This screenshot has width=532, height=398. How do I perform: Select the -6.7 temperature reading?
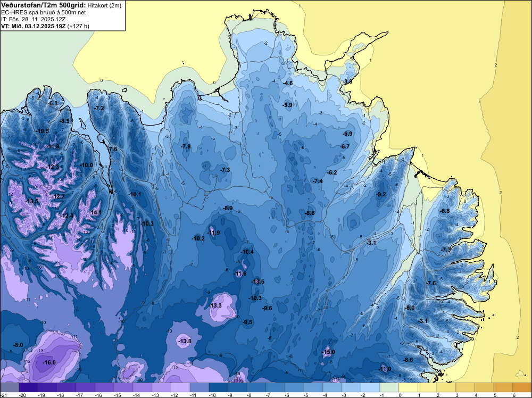[345, 146]
